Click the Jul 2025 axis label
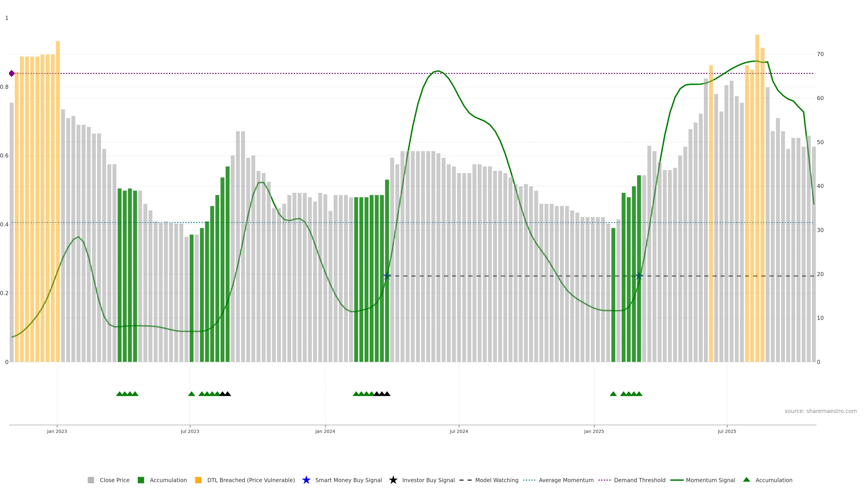868x488 pixels. pos(727,431)
